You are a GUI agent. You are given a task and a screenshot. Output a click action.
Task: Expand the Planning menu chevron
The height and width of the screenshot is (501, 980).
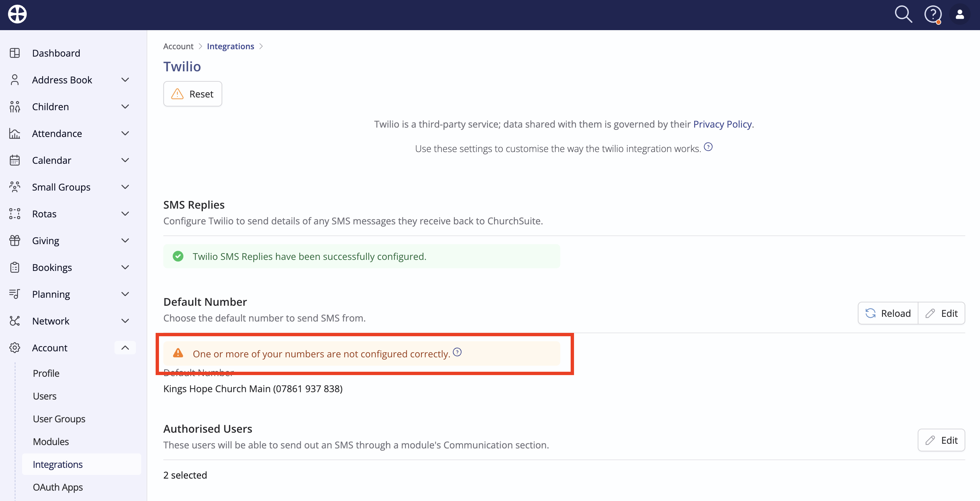pos(125,294)
